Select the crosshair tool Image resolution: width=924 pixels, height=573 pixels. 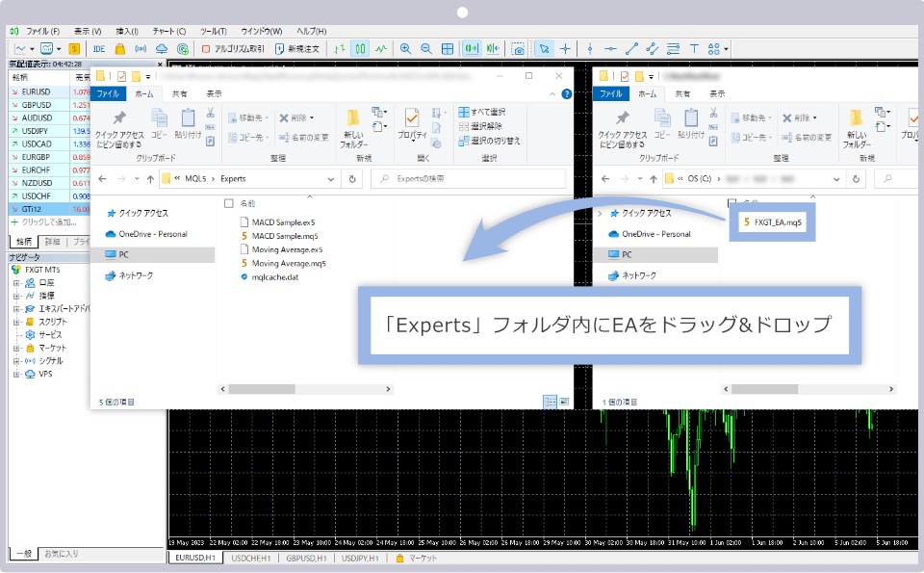(565, 49)
